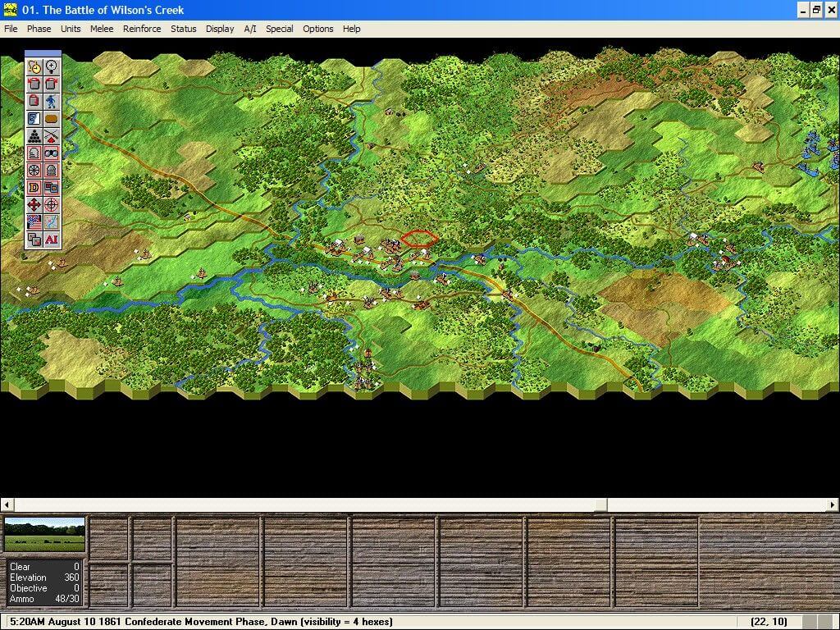The image size is (840, 630).
Task: Click the red crosshair target icon
Action: pyautogui.click(x=52, y=204)
